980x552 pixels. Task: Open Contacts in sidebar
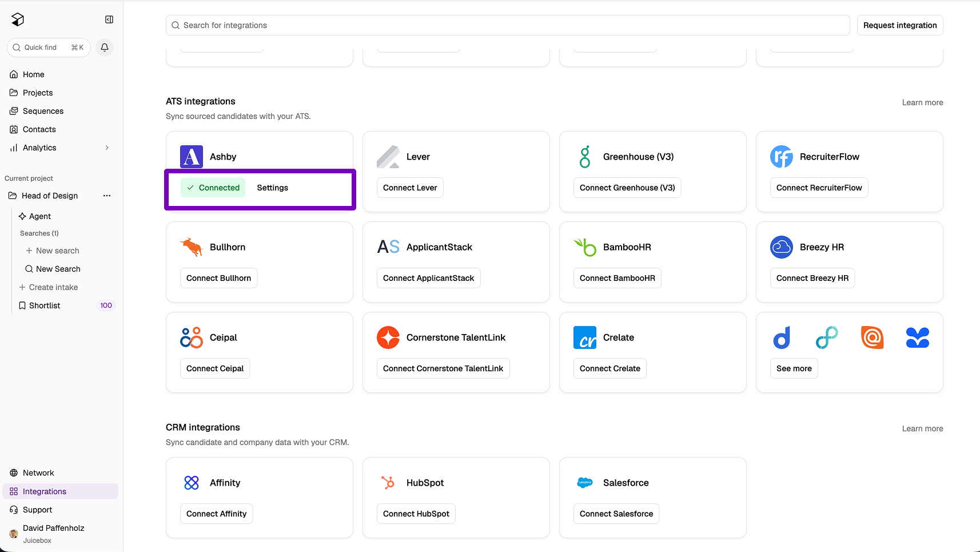[61, 129]
